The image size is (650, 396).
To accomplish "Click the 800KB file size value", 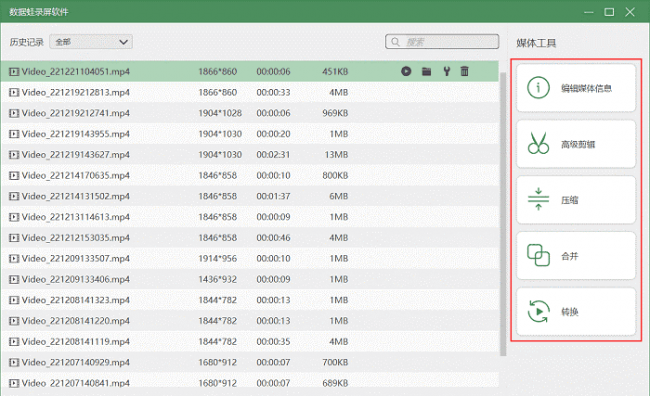I will pos(335,175).
